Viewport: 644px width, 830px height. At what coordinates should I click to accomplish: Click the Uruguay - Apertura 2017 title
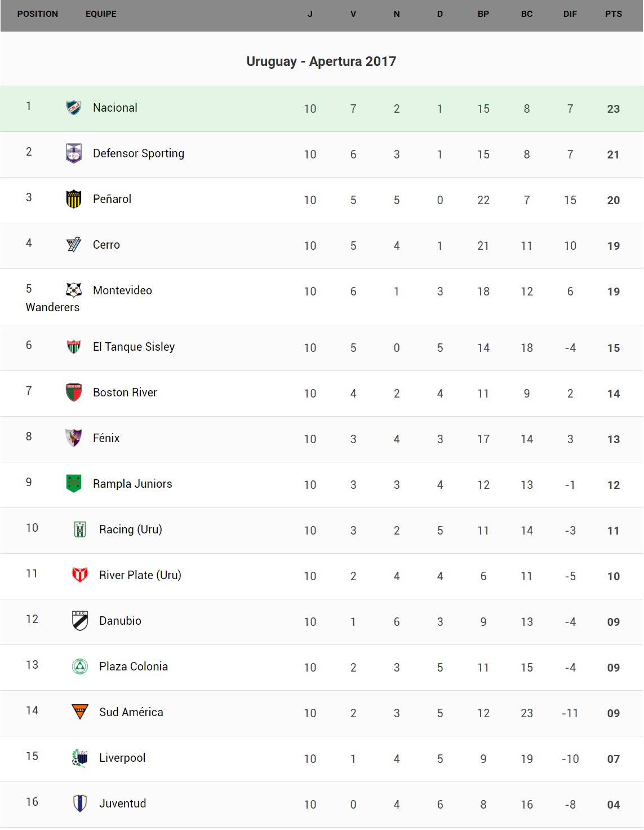(321, 61)
